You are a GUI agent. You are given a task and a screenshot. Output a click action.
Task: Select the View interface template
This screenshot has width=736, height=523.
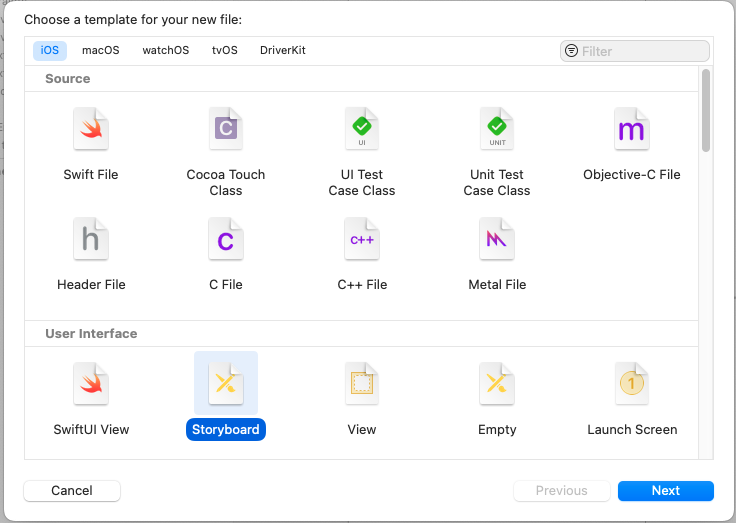click(x=362, y=385)
